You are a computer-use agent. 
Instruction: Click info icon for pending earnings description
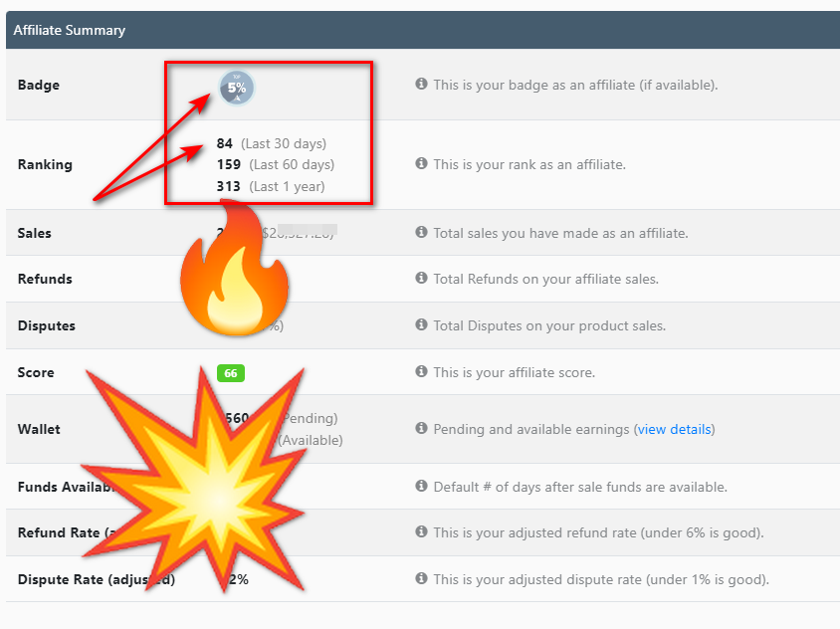422,429
